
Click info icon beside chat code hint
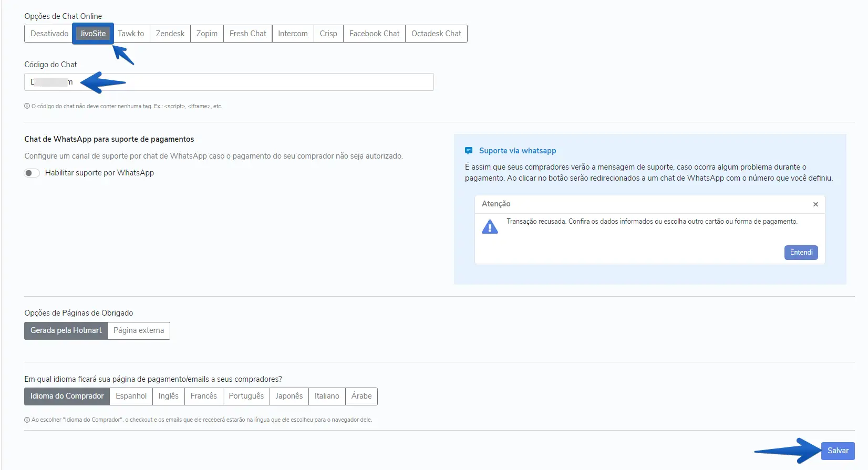(27, 106)
